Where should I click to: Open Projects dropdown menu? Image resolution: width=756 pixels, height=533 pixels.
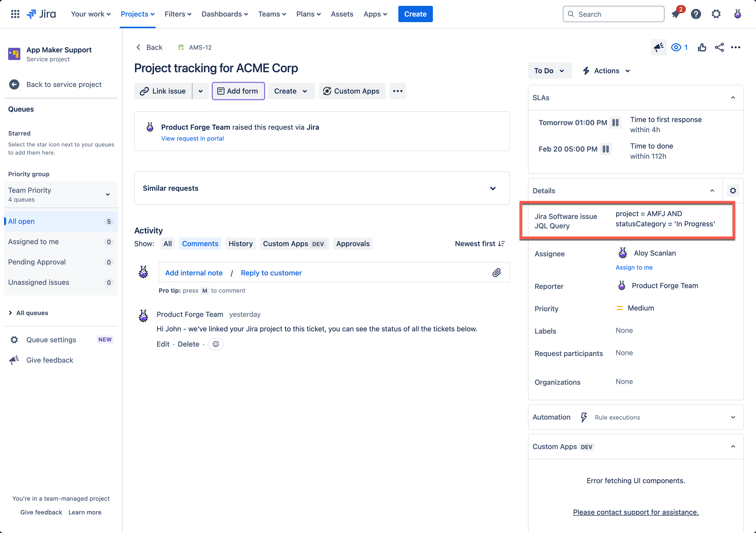pyautogui.click(x=138, y=14)
